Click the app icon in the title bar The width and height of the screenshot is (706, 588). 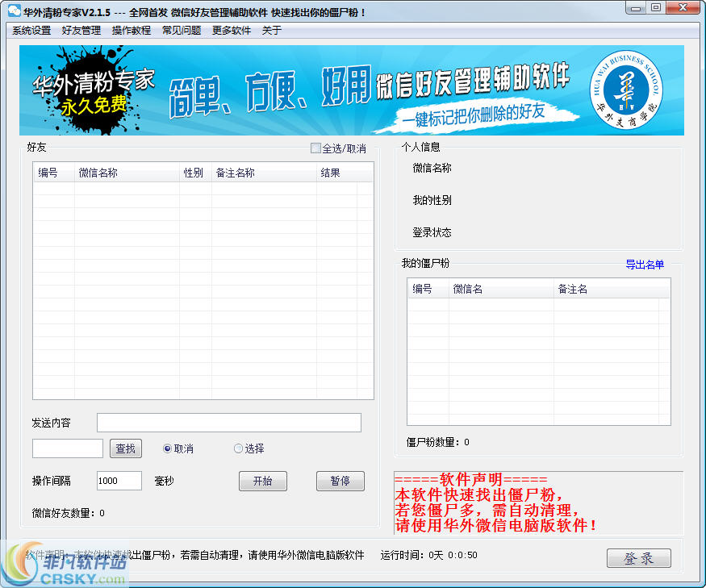click(x=14, y=8)
